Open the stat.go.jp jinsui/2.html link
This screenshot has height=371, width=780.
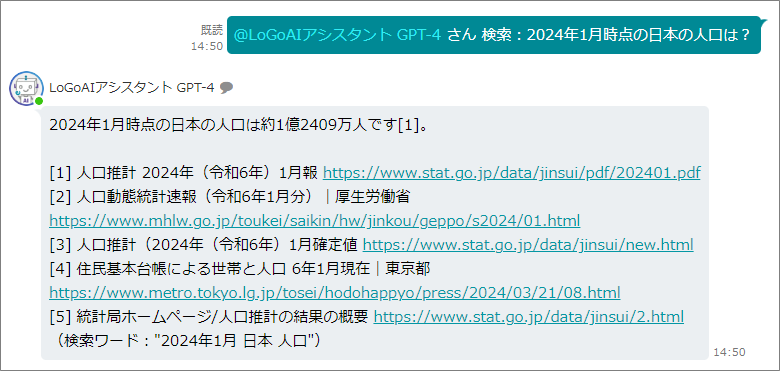click(528, 316)
